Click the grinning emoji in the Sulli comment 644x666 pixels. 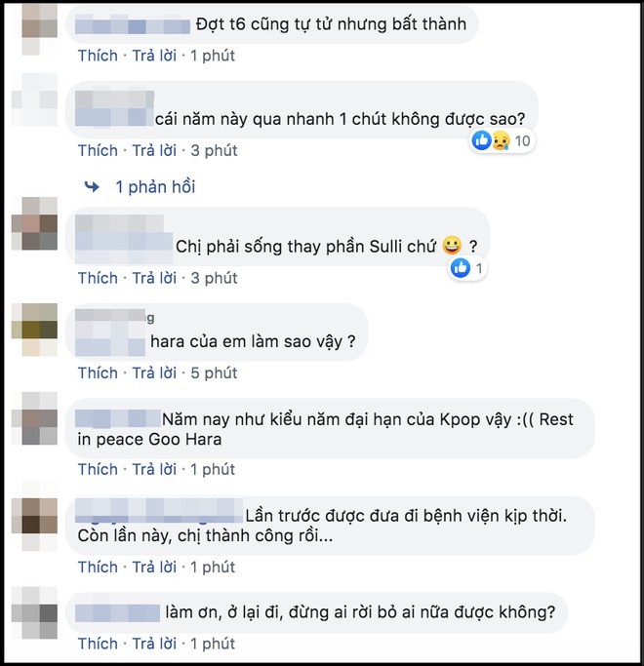click(452, 245)
